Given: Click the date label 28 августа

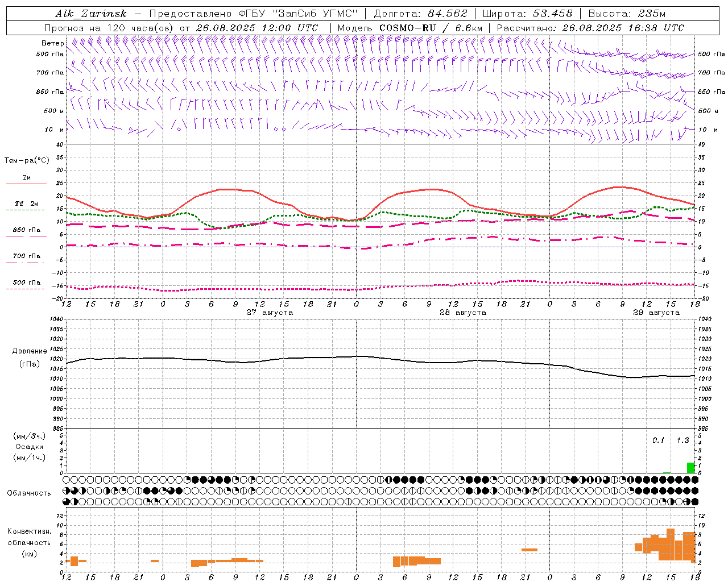Looking at the screenshot, I should (x=463, y=313).
